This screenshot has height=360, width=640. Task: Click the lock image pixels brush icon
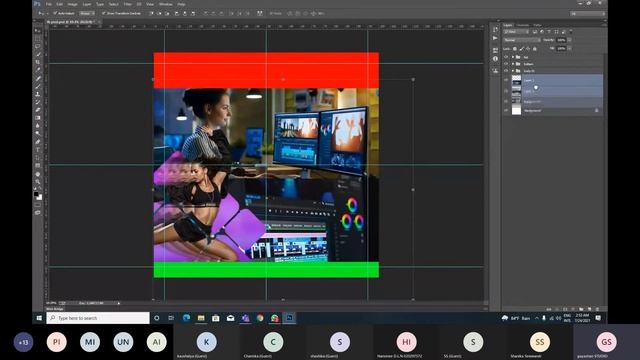pyautogui.click(x=521, y=49)
